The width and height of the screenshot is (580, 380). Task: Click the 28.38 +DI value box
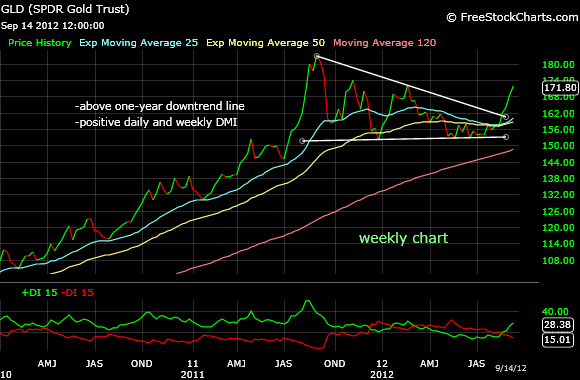(558, 325)
